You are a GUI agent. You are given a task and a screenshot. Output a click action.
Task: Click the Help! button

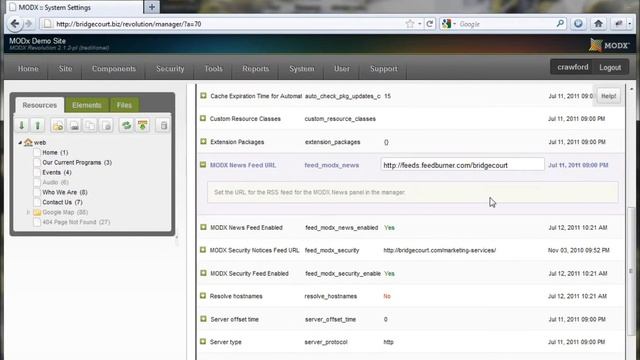pos(609,96)
